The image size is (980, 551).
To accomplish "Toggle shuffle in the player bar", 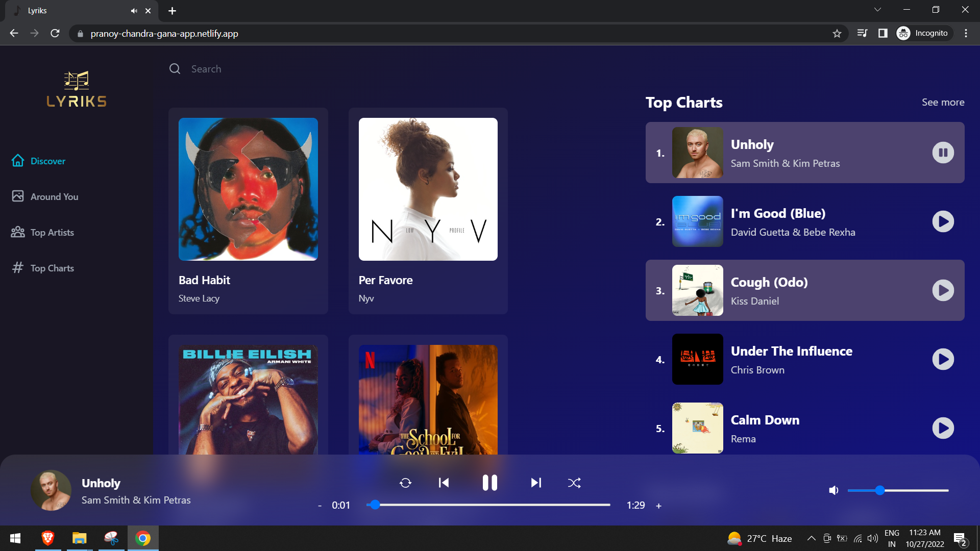I will 574,483.
